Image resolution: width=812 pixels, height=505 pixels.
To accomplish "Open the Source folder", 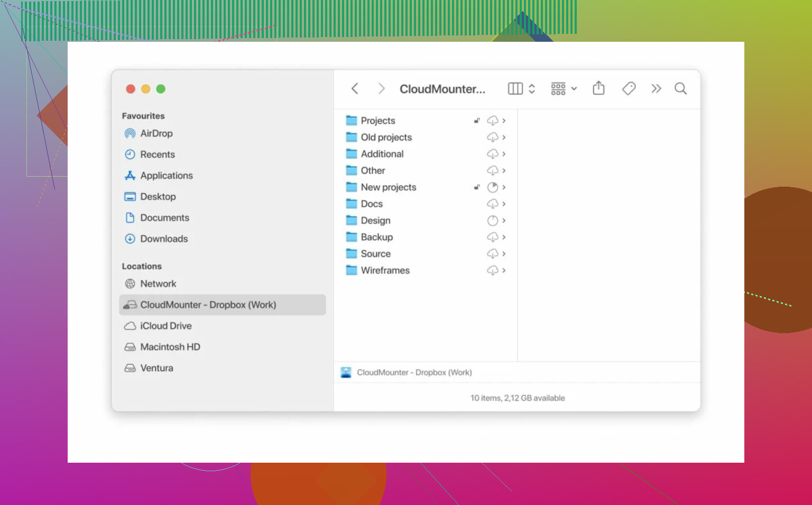I will coord(375,254).
